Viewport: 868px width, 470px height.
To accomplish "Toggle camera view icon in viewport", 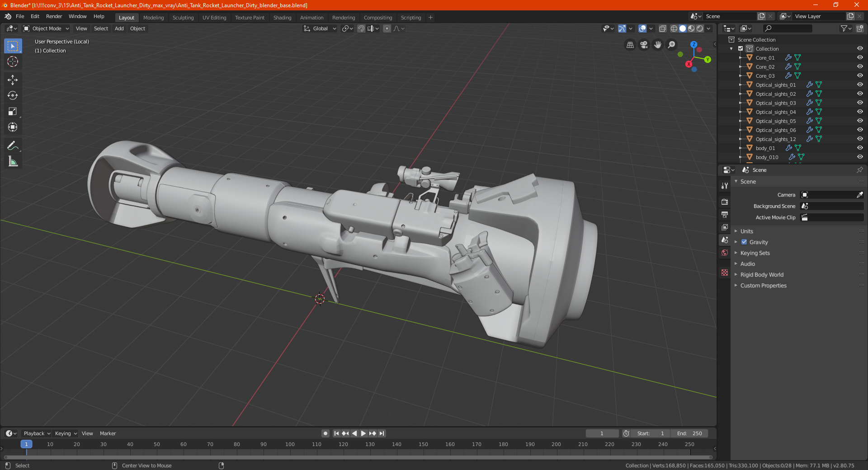I will click(644, 45).
